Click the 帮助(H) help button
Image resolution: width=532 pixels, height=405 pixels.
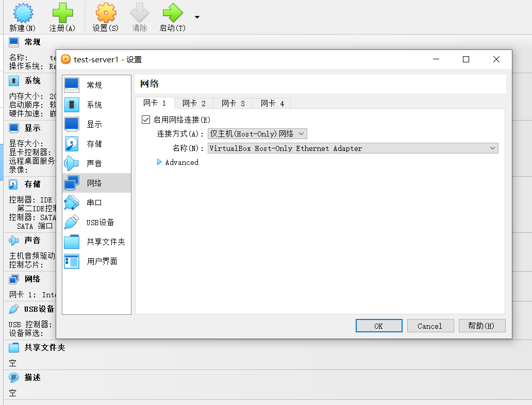click(482, 326)
